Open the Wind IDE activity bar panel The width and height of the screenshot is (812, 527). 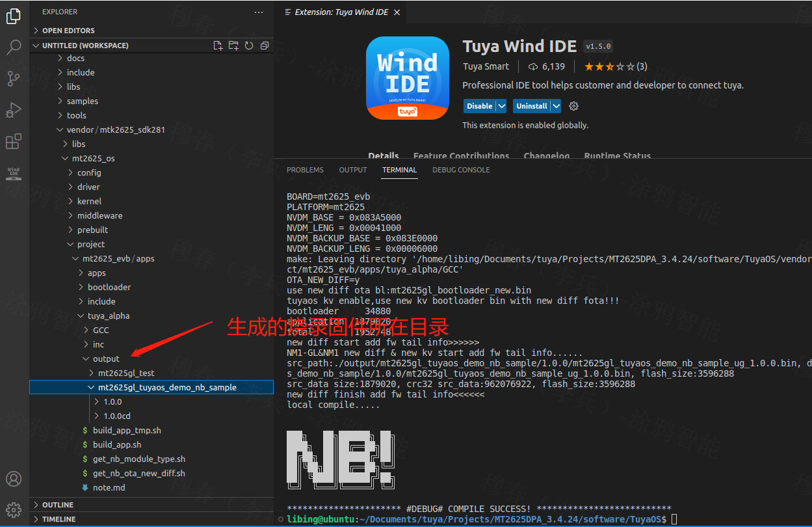point(14,173)
